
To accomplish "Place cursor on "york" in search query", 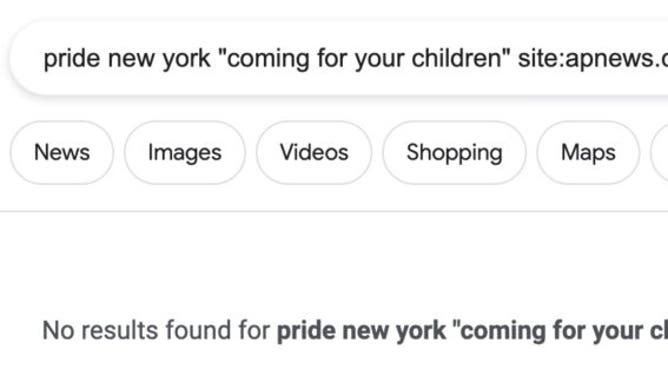I will pos(187,60).
